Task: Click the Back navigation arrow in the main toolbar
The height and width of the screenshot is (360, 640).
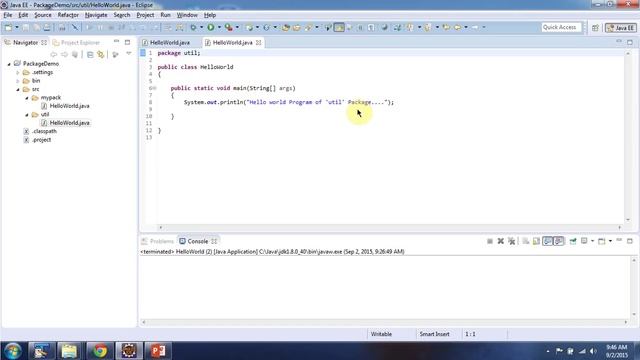Action: tap(458, 27)
